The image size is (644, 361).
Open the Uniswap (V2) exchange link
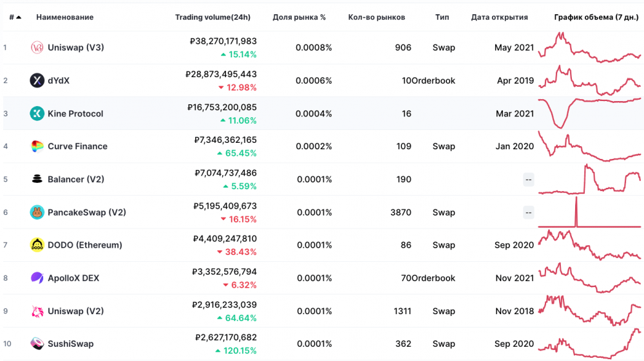75,311
